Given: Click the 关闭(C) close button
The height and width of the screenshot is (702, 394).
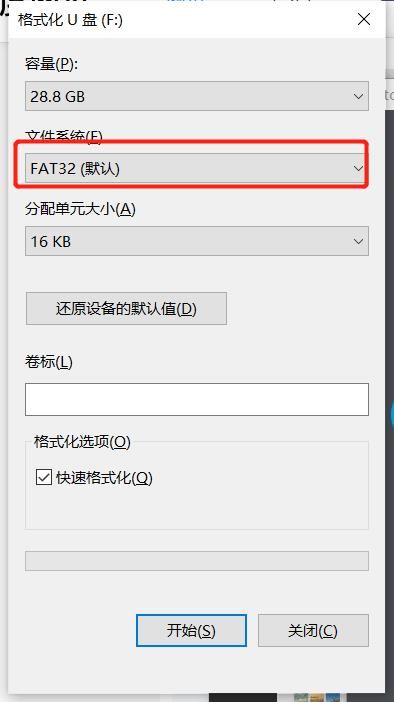Looking at the screenshot, I should click(x=313, y=630).
